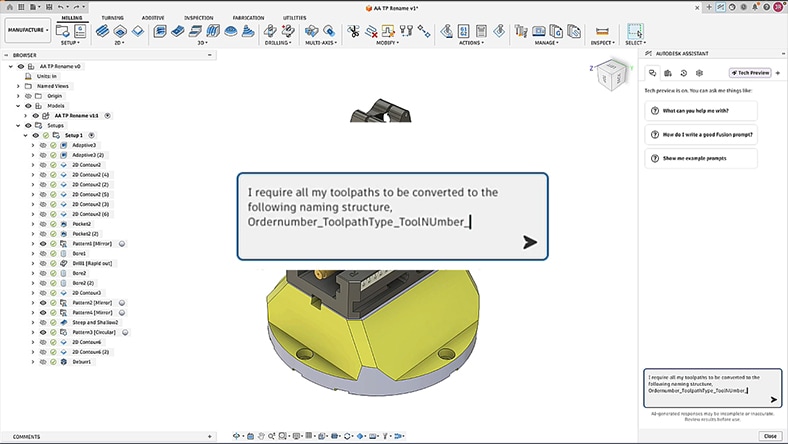Select the 2D Contour2 (5) tree row

(90, 195)
